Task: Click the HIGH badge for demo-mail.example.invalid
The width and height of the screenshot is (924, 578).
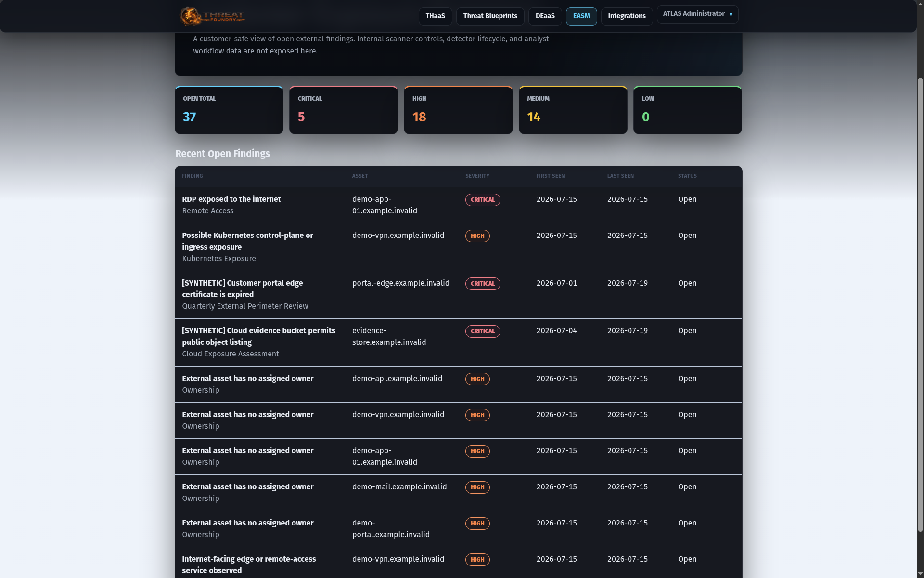Action: coord(477,487)
